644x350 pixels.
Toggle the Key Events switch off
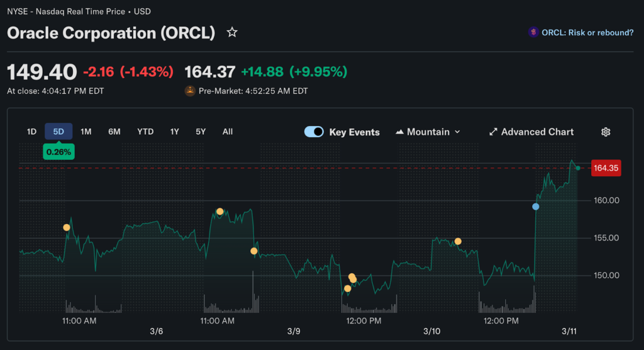pos(314,132)
